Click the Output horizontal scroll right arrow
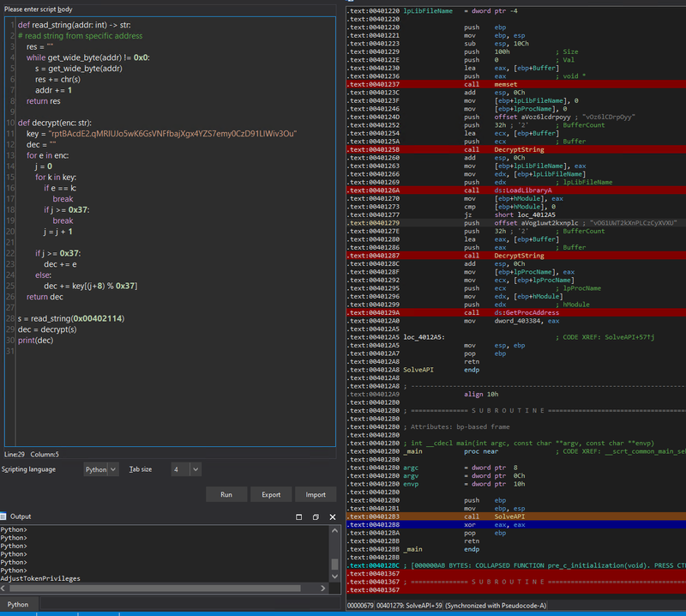686x616 pixels. tap(323, 588)
